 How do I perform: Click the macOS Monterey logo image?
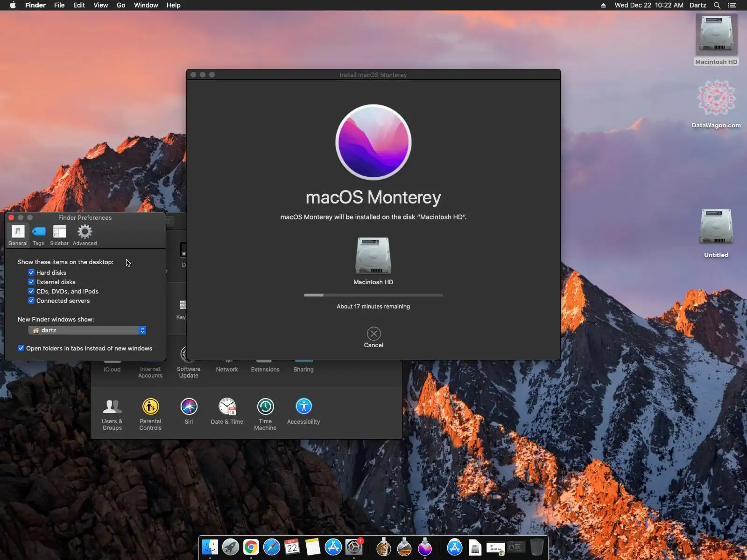point(373,142)
